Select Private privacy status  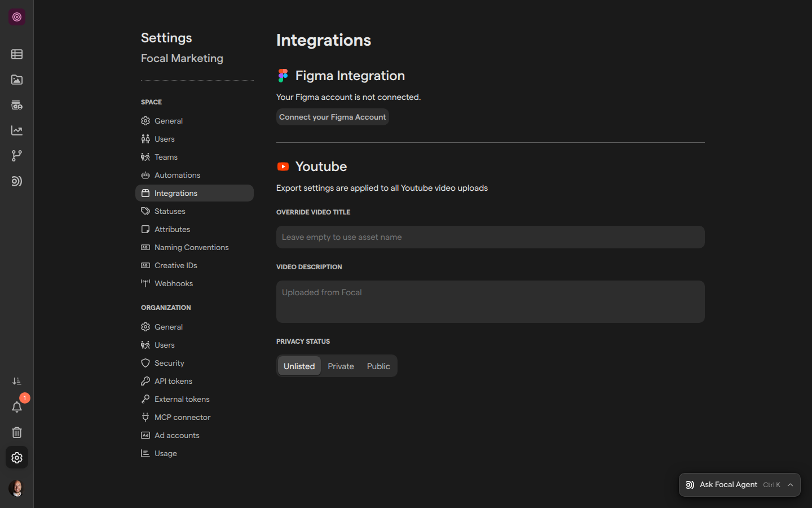tap(341, 366)
